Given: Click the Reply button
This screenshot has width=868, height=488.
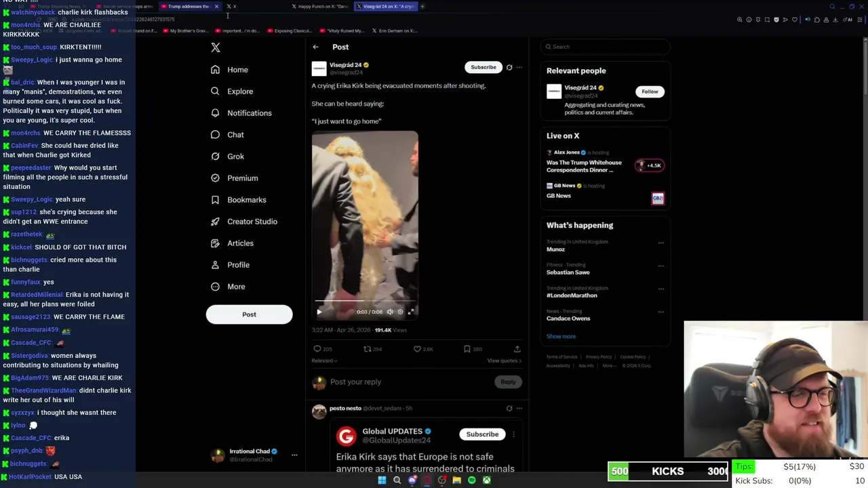Looking at the screenshot, I should (508, 382).
